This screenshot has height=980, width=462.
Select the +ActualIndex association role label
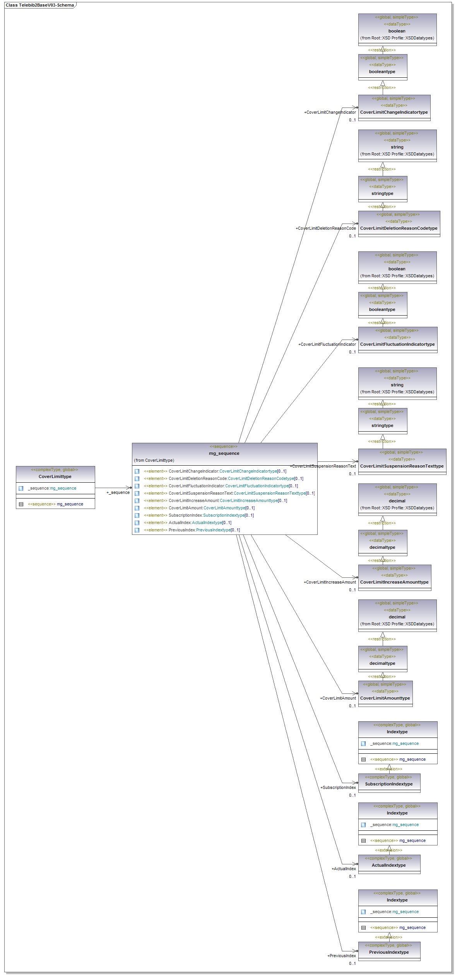pyautogui.click(x=344, y=869)
